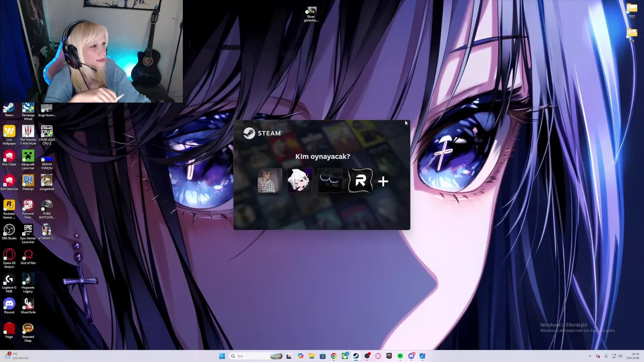
Task: Open the Photos app taskbar icon
Action: click(422, 356)
